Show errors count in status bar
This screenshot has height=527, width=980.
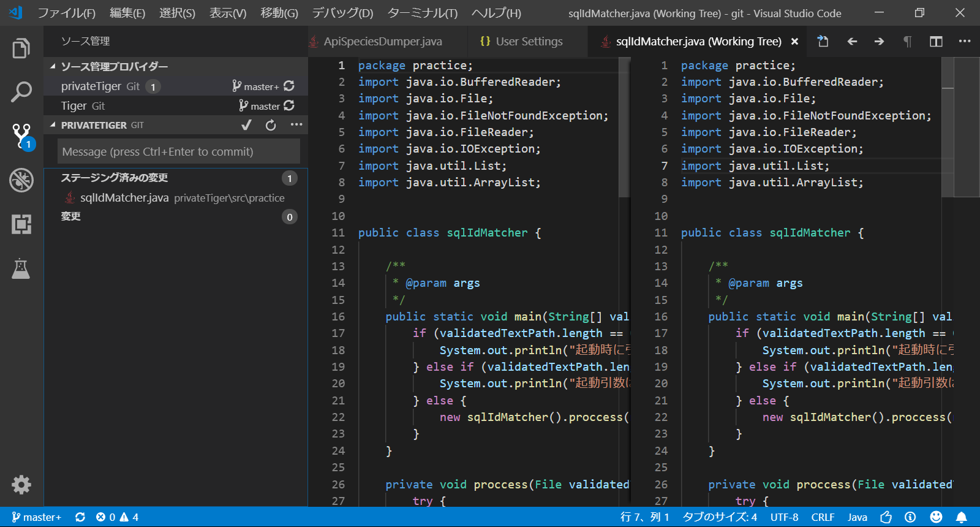(105, 517)
